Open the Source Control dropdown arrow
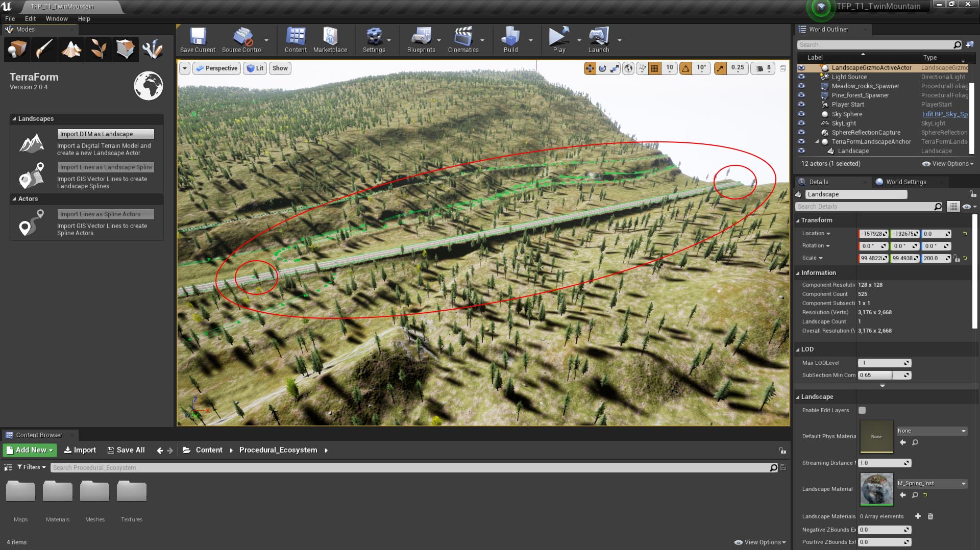 [266, 40]
